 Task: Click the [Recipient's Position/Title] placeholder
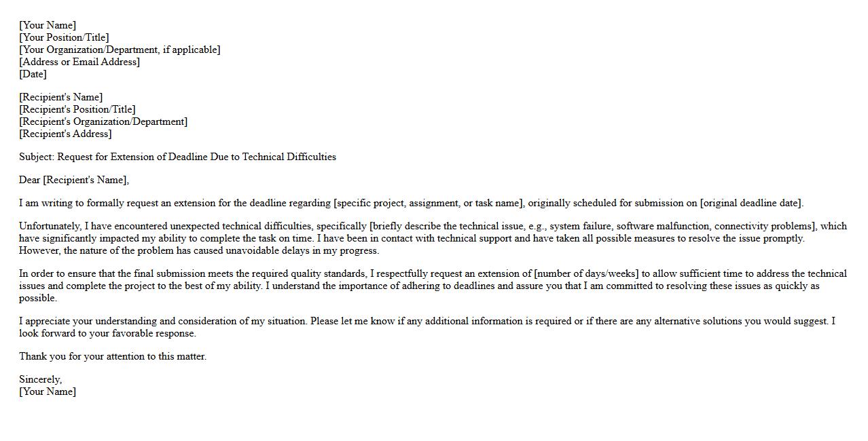[x=77, y=109]
